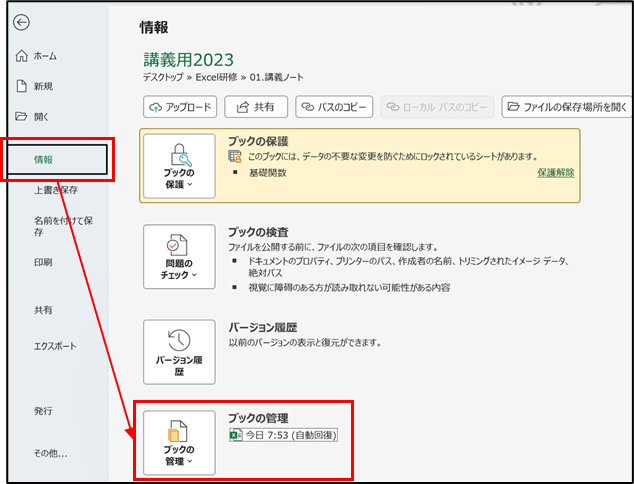Open 印刷 from the sidebar
This screenshot has width=634, height=484.
(43, 262)
